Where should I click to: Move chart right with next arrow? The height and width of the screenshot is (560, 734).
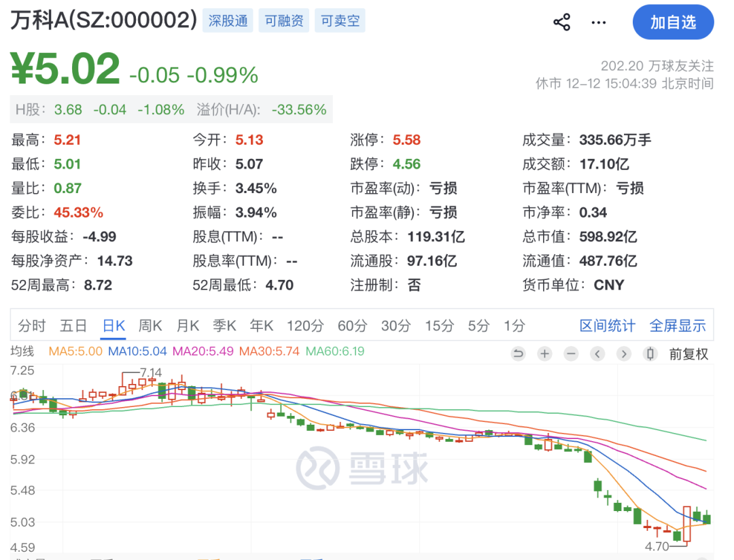tap(624, 353)
